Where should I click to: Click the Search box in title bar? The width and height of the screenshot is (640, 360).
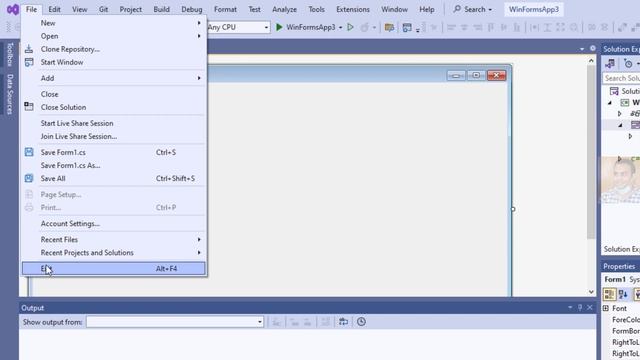pos(473,9)
